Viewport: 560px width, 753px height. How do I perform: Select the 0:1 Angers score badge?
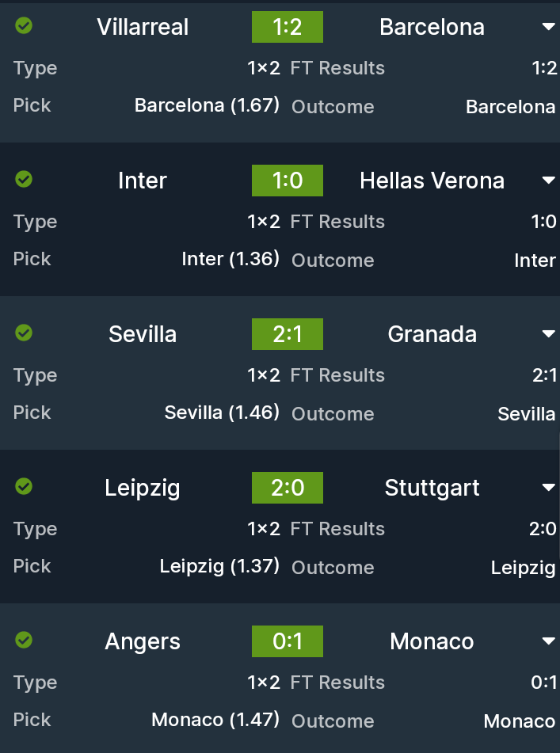point(288,641)
